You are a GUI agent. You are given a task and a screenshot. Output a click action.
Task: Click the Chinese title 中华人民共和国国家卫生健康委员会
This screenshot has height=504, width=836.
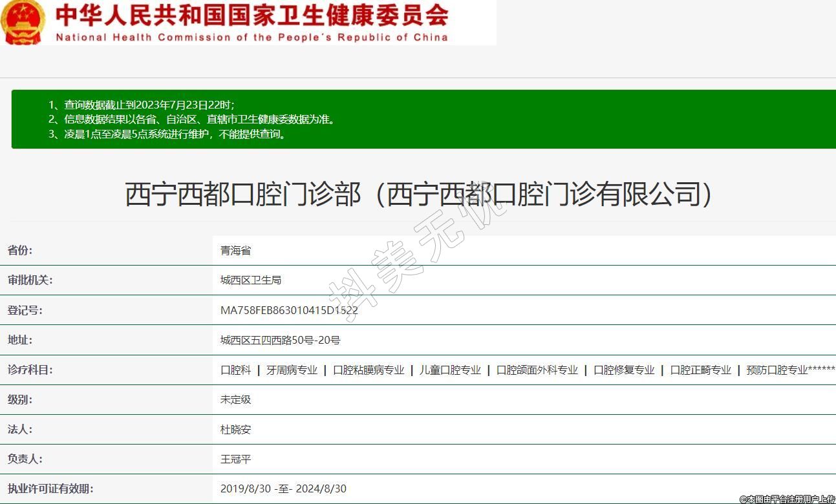click(x=252, y=16)
